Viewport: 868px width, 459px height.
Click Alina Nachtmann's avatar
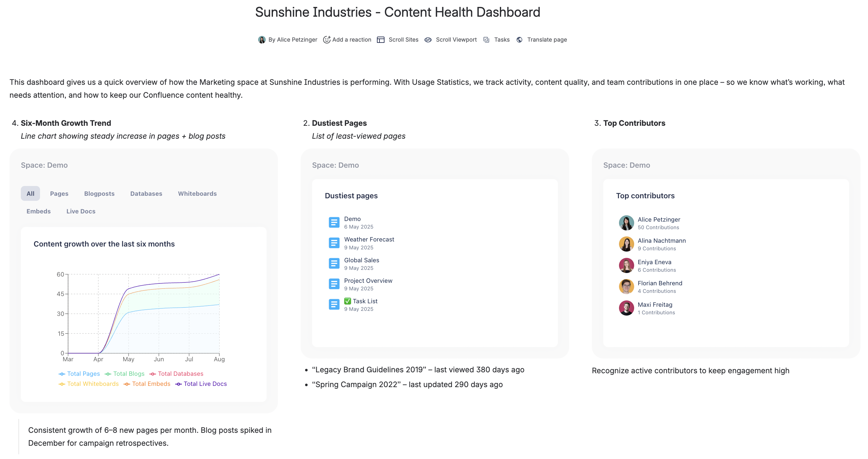click(x=626, y=244)
